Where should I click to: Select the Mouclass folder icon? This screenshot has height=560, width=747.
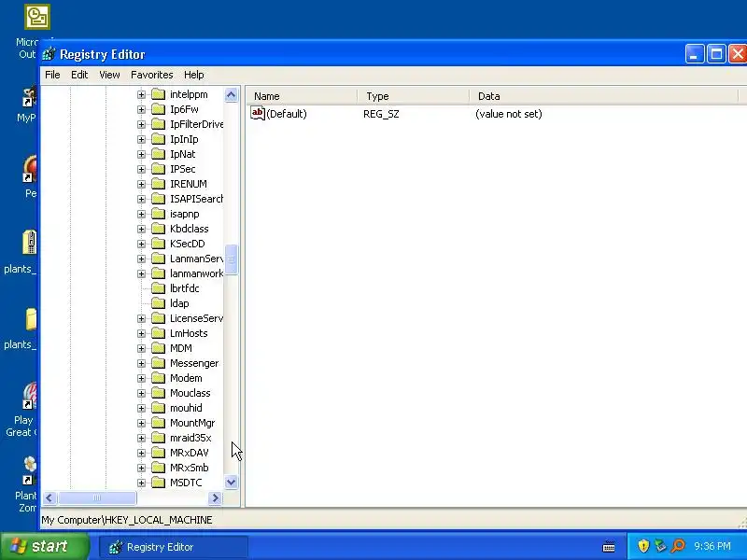point(158,393)
